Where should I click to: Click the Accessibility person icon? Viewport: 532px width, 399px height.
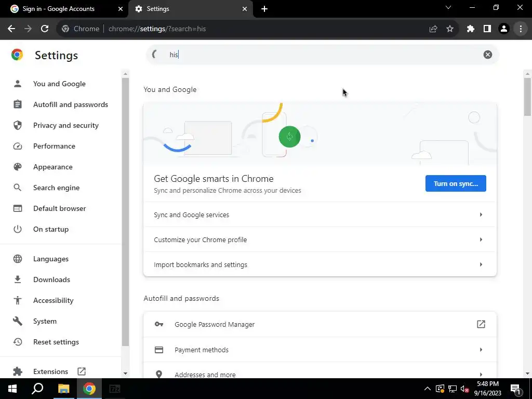pos(18,300)
